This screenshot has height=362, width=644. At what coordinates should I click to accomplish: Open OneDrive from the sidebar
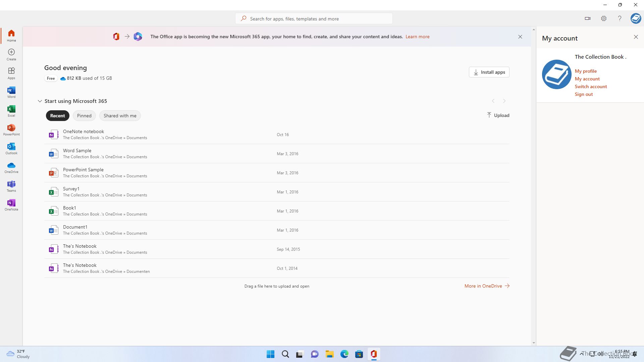pyautogui.click(x=11, y=167)
